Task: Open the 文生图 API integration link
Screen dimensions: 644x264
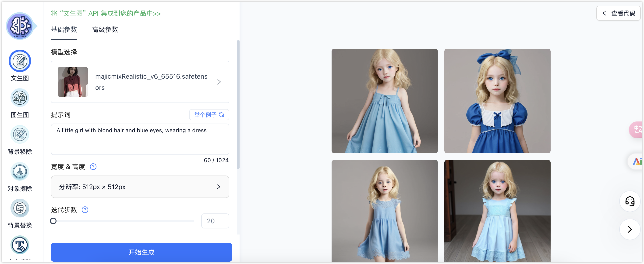Action: (x=106, y=13)
